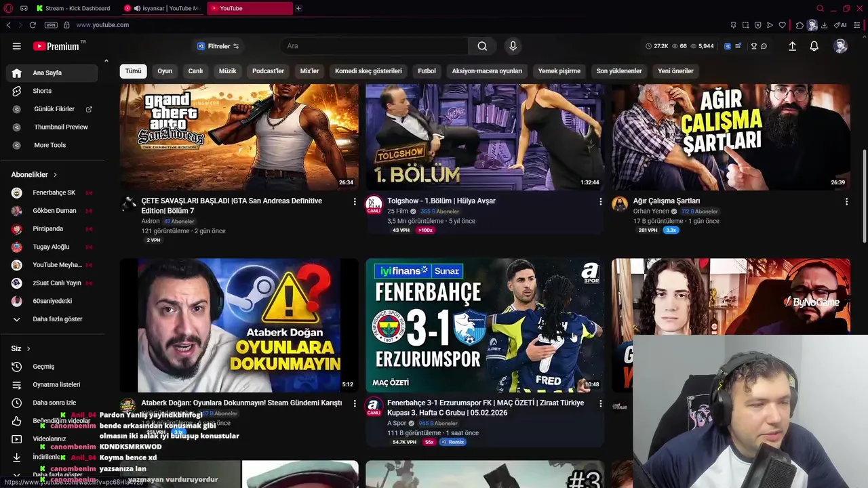Expand the Siz section chevron
Viewport: 868px width, 488px height.
coord(28,349)
